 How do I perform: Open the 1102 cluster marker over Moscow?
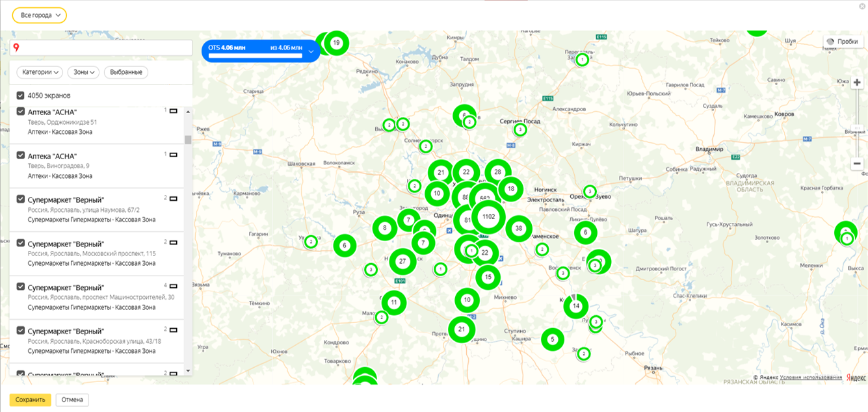pos(488,216)
